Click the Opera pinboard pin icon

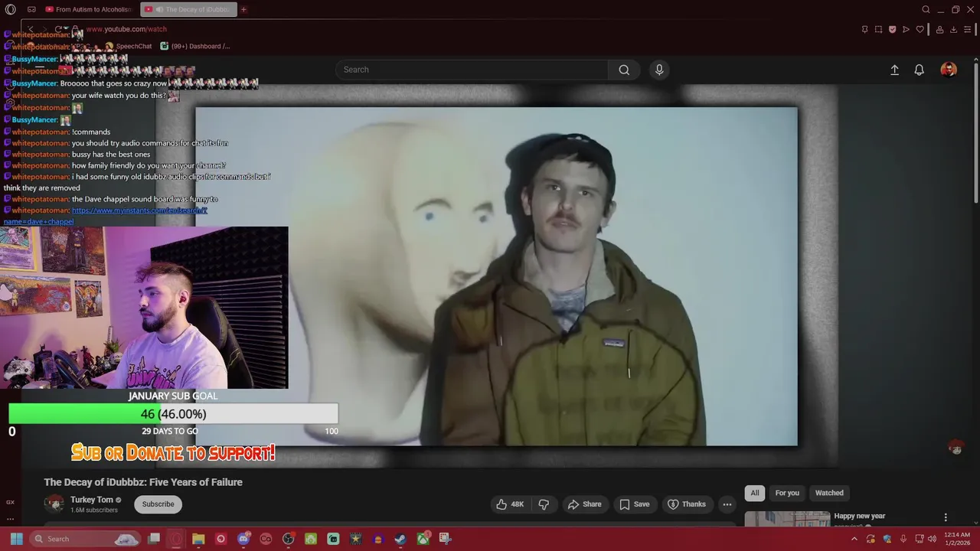point(864,29)
